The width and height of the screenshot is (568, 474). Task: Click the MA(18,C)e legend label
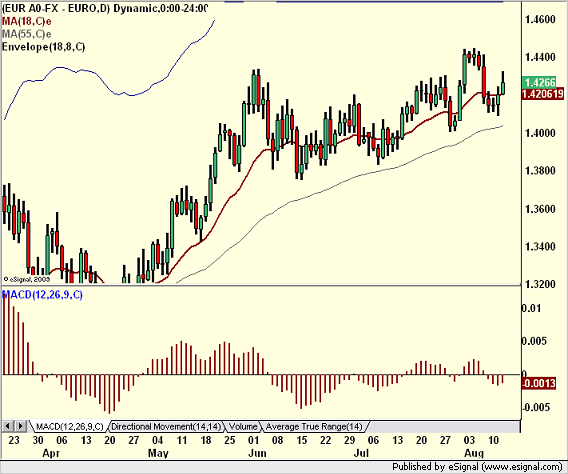(x=26, y=21)
